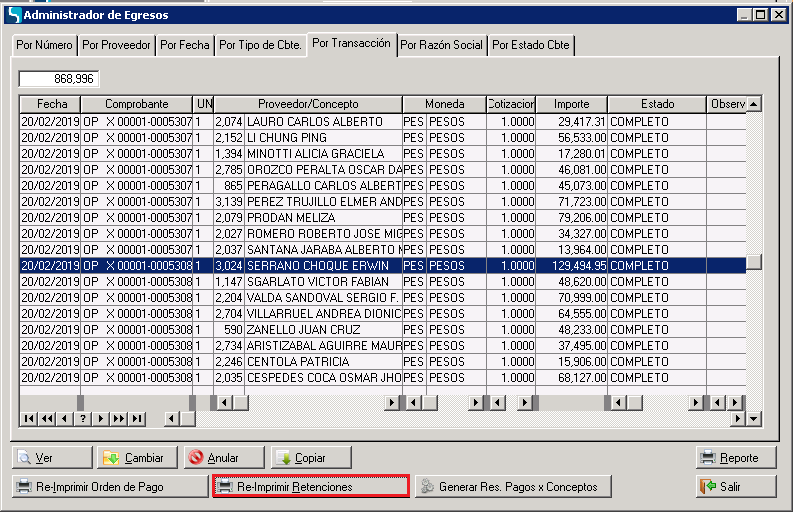
Task: Go to previous record arrow
Action: [64, 418]
